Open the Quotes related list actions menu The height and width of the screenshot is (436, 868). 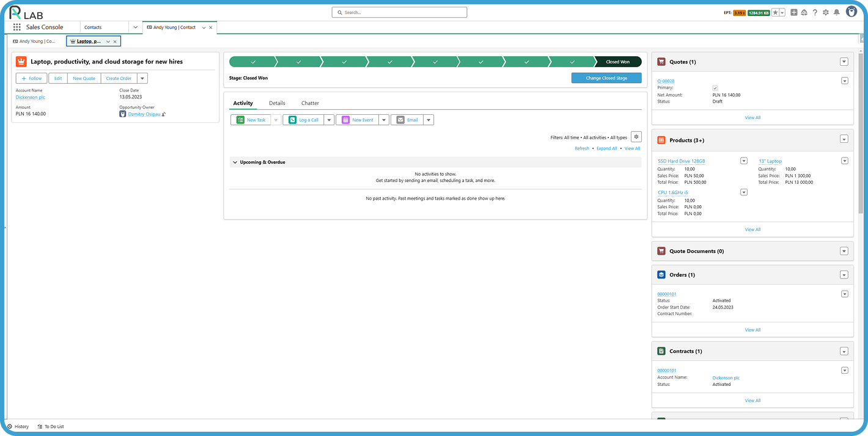844,62
